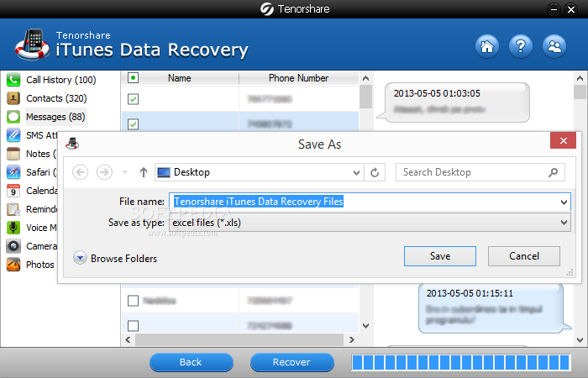
Task: Open the Save as type dropdown
Action: 564,223
